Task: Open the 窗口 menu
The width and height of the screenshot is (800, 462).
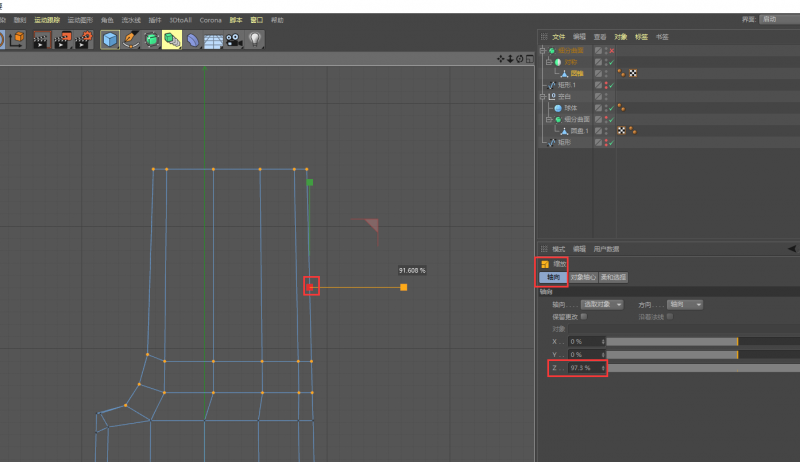Action: (x=257, y=20)
